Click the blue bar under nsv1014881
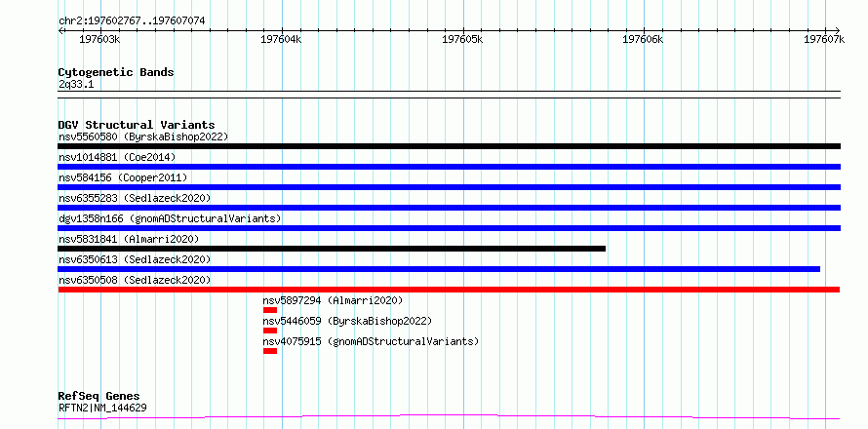 pos(449,167)
